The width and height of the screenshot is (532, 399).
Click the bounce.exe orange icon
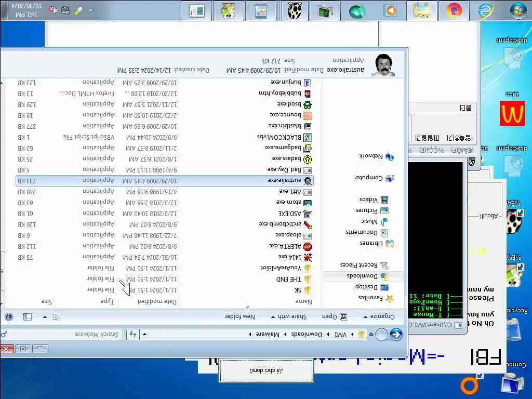[308, 115]
